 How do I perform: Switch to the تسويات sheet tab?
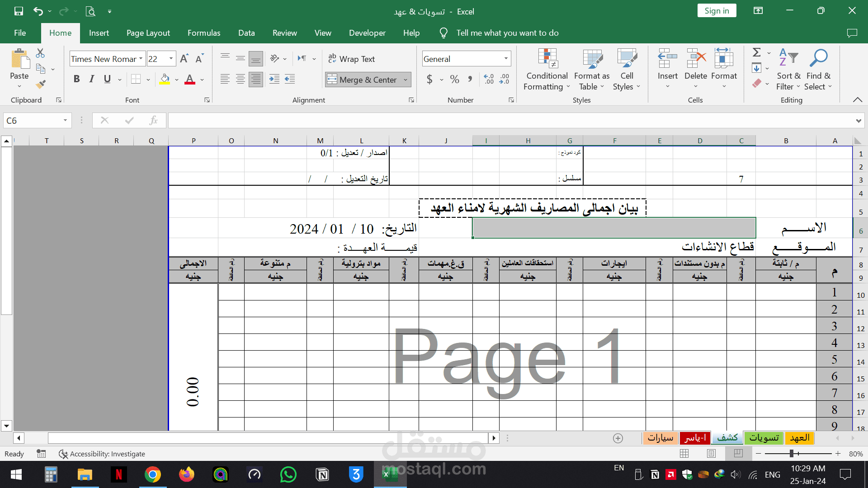(764, 438)
